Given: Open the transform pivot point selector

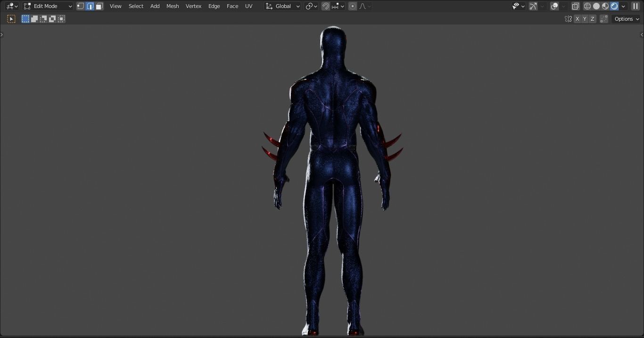Looking at the screenshot, I should (x=310, y=6).
